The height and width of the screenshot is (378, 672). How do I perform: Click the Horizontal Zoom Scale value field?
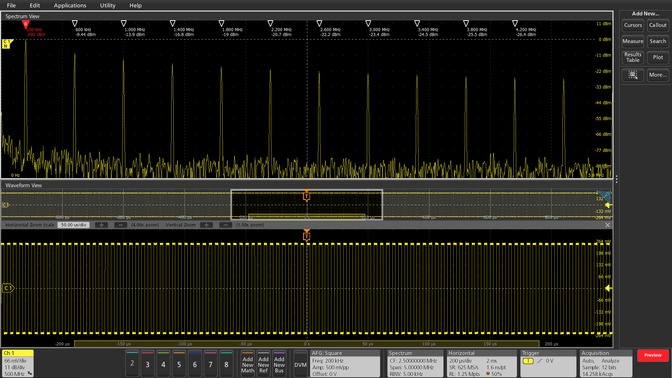coord(73,225)
